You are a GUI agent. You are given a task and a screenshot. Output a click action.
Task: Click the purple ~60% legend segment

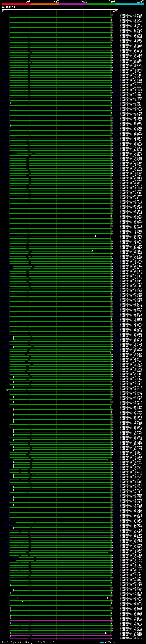pos(73,4)
